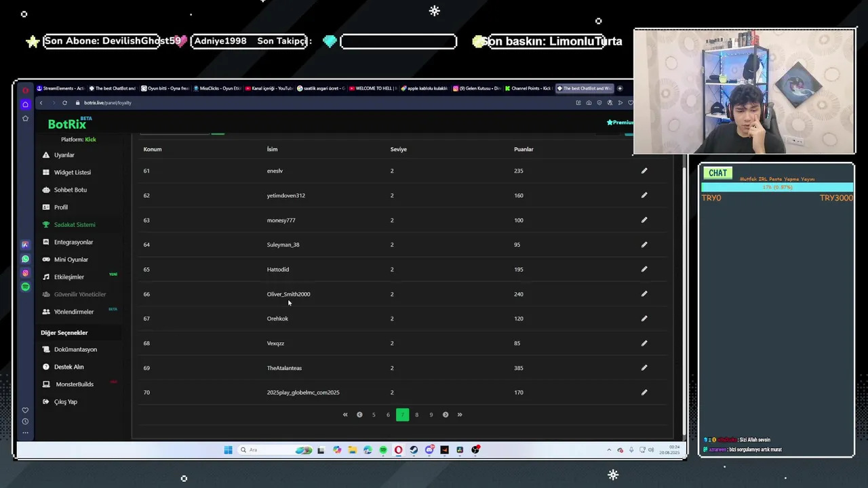Edit the 2025play_globelmc_com2025 row
This screenshot has width=868, height=488.
(x=644, y=392)
